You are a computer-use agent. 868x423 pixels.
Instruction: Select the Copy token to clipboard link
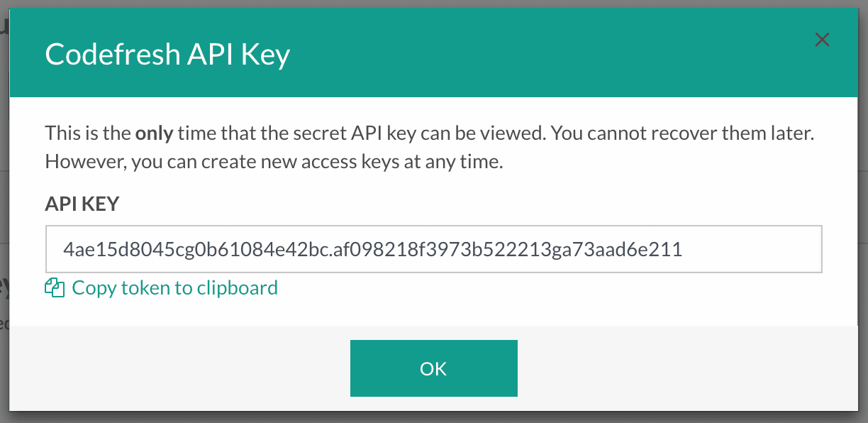pos(162,287)
